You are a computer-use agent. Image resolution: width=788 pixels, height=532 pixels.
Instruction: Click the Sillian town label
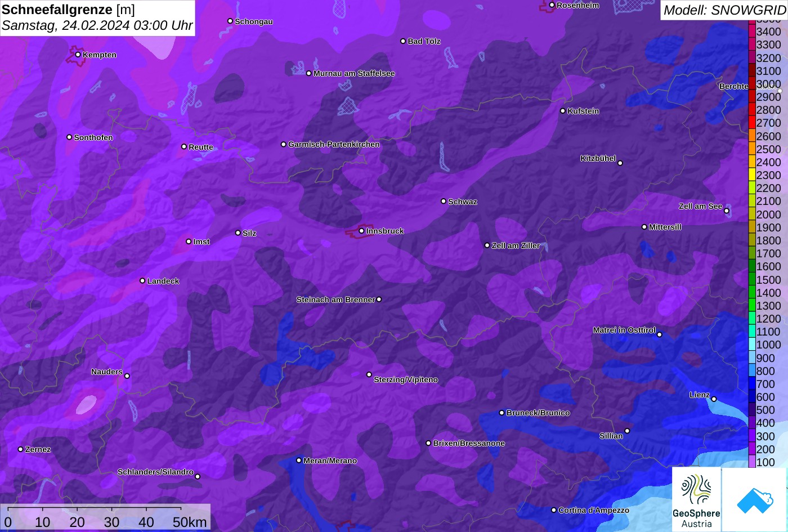(x=611, y=436)
